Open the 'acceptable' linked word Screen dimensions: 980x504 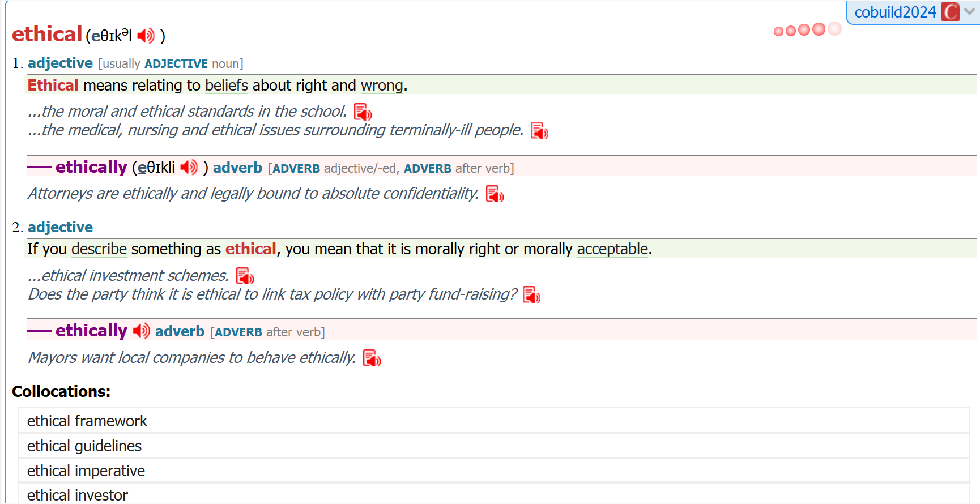pyautogui.click(x=612, y=249)
